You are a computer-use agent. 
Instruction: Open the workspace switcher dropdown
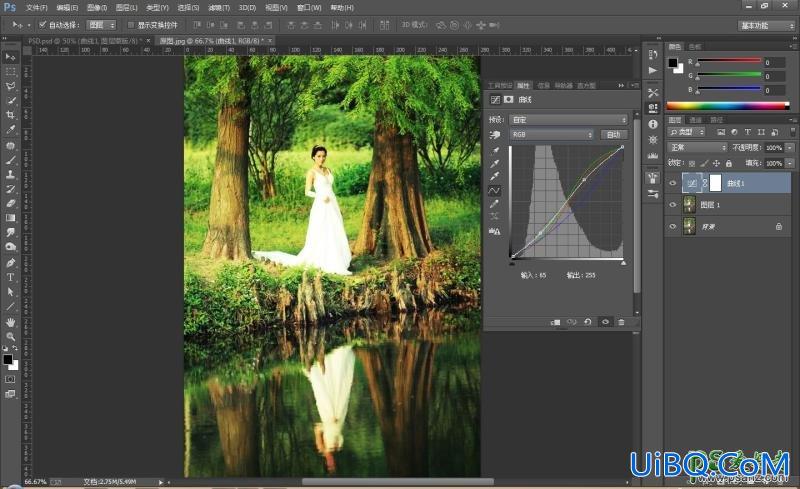click(766, 25)
